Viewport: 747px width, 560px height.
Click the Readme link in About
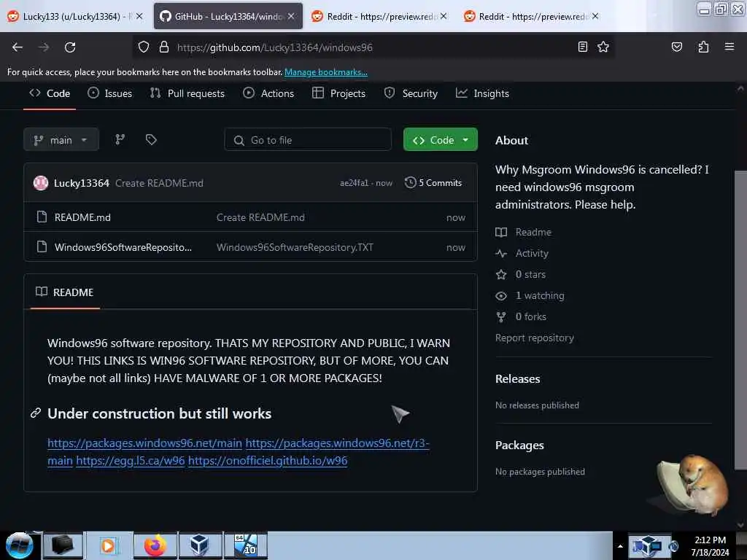point(533,232)
